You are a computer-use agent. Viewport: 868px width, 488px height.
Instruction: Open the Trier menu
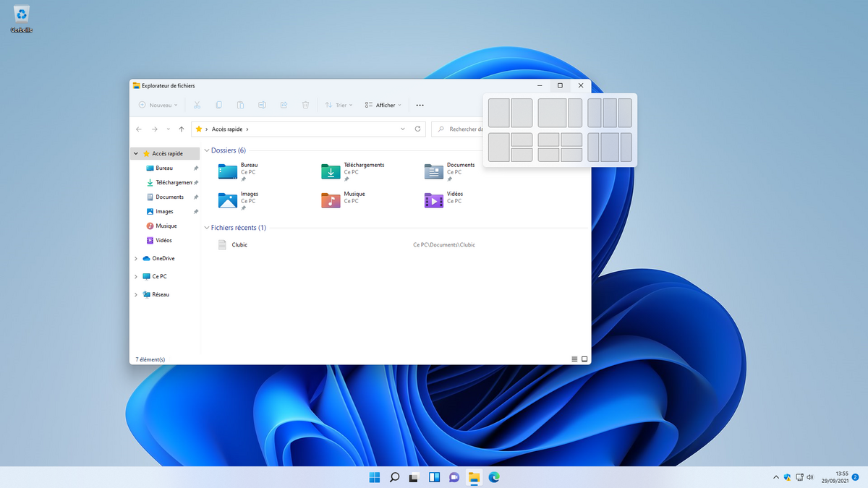click(339, 105)
